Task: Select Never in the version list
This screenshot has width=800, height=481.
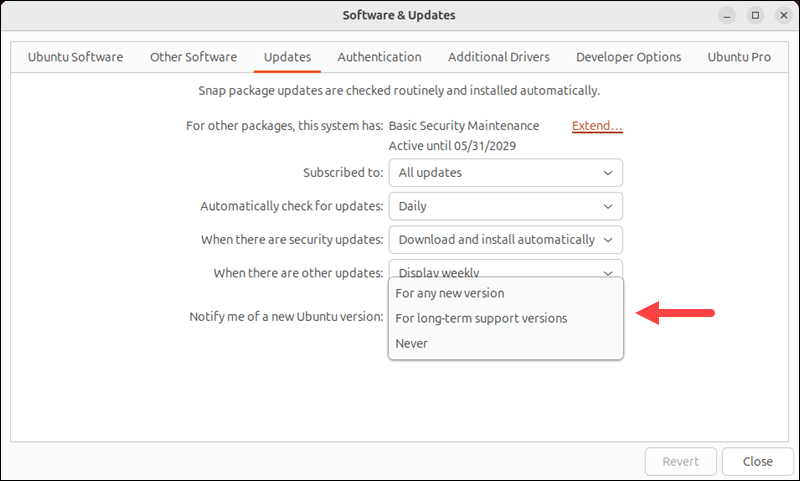Action: 506,343
